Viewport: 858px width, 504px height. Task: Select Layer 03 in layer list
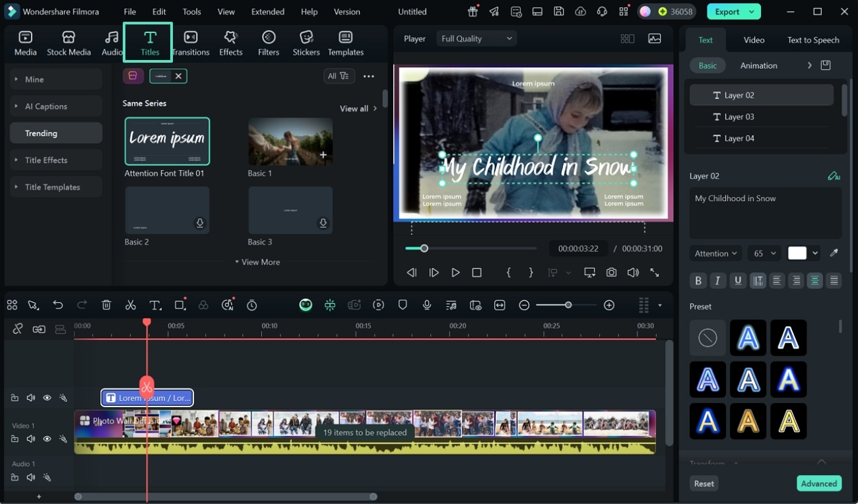click(762, 117)
